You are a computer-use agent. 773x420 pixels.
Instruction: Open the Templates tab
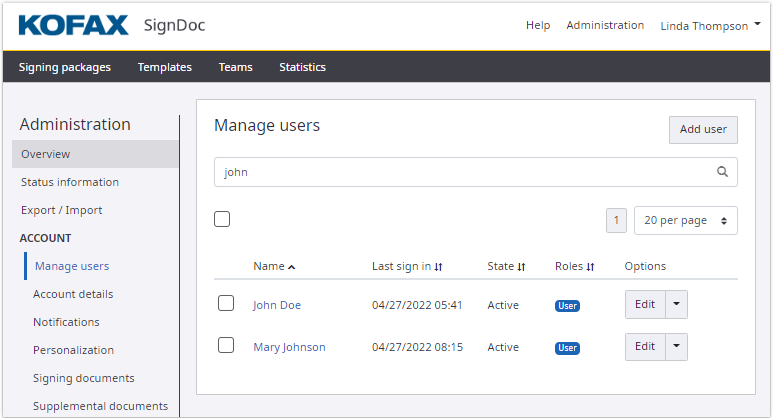pos(165,67)
